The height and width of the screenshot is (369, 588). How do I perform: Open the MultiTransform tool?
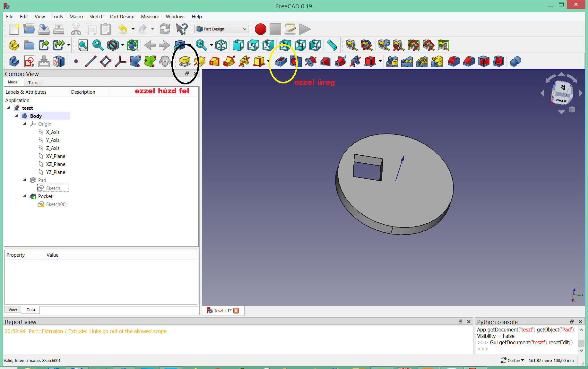(437, 61)
